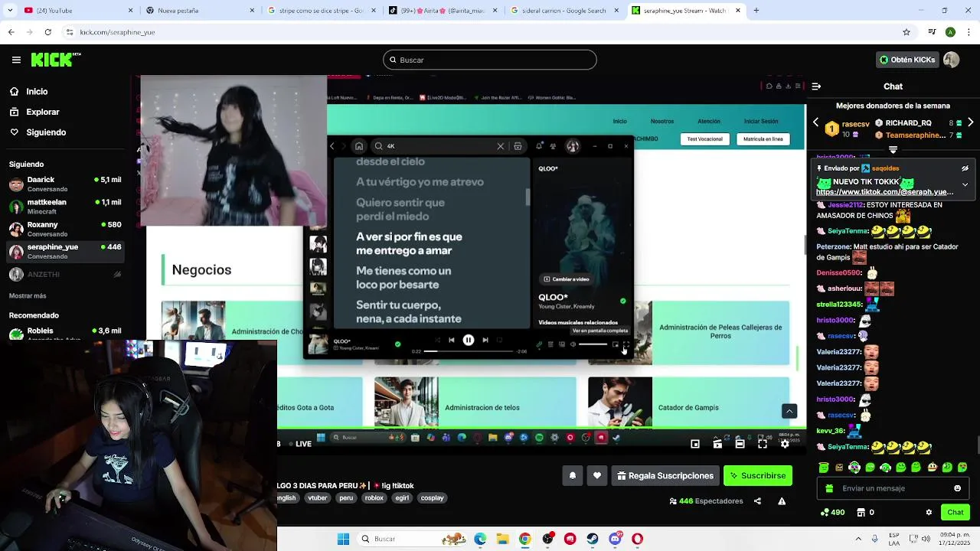Click username asherlouu in chat
Image resolution: width=980 pixels, height=551 pixels.
point(844,289)
